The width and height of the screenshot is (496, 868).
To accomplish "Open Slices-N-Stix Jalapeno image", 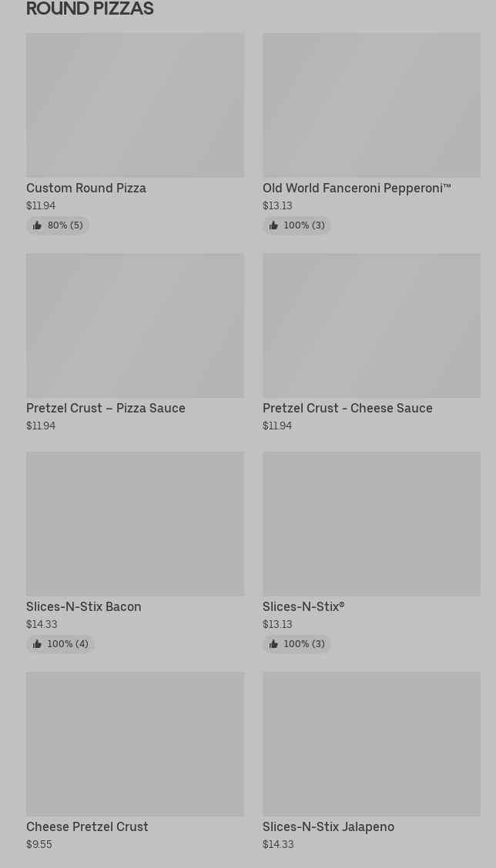I will pos(371,743).
